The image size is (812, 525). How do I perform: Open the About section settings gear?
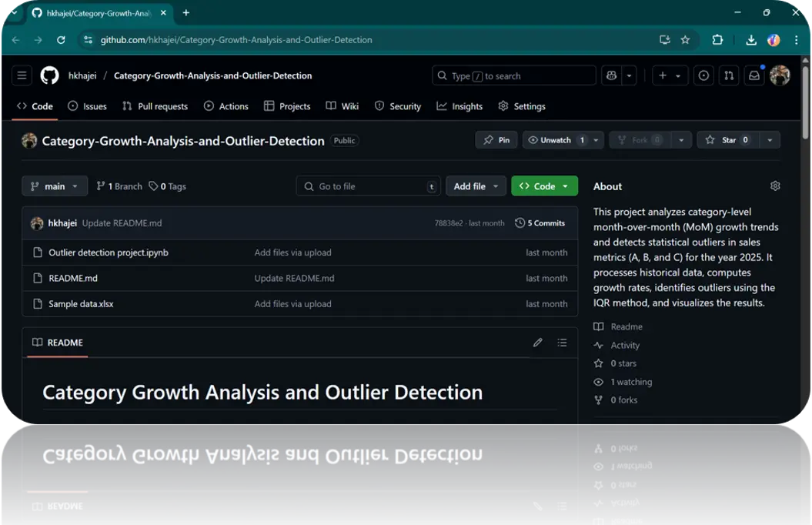(x=775, y=186)
